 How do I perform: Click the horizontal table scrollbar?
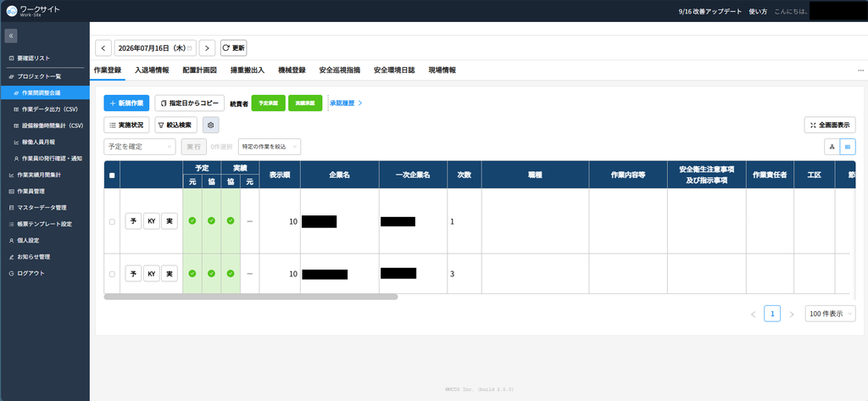coord(251,297)
